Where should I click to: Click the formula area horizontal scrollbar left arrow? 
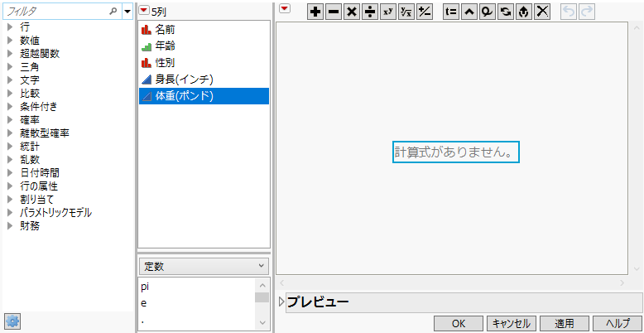click(281, 282)
